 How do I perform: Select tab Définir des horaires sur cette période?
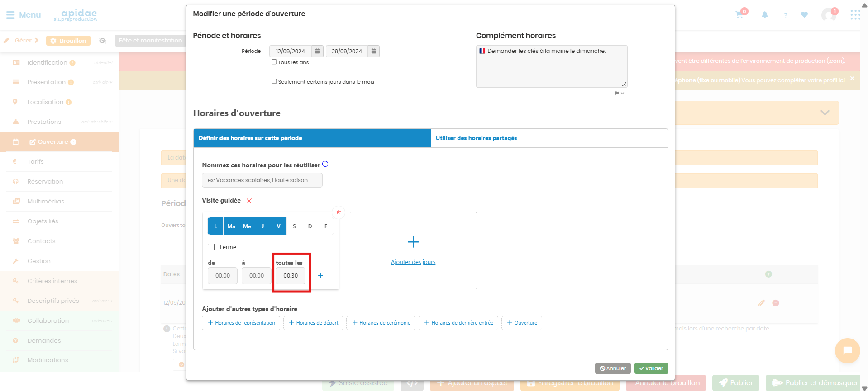coord(312,138)
